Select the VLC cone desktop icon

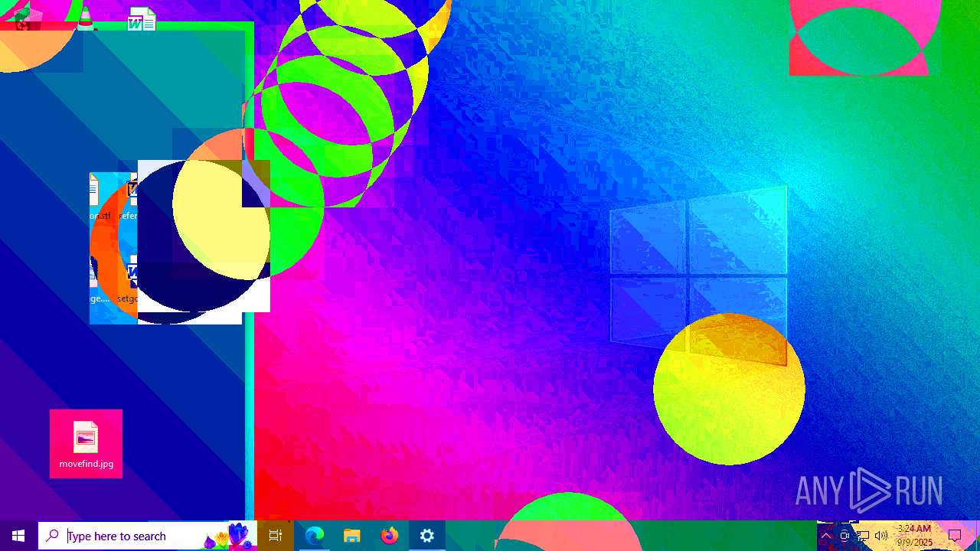86,18
